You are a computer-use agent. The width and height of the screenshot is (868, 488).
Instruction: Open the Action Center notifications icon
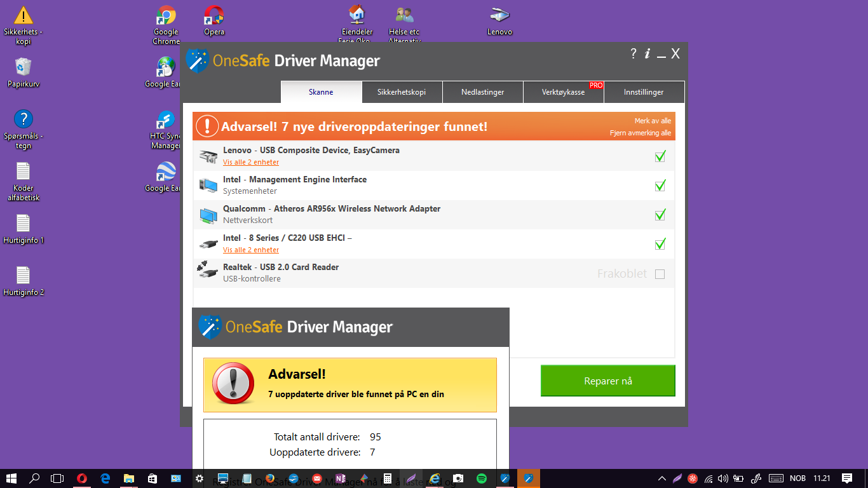coord(847,478)
